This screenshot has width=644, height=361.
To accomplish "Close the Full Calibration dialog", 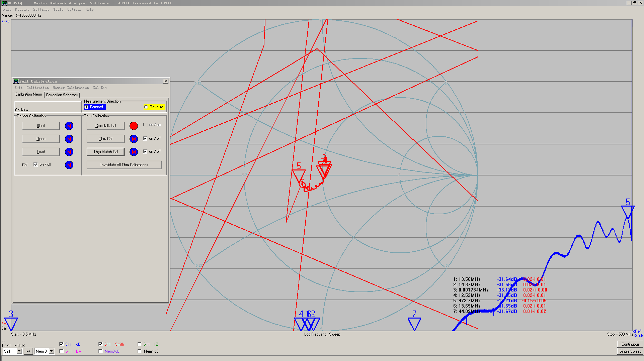I will [165, 81].
